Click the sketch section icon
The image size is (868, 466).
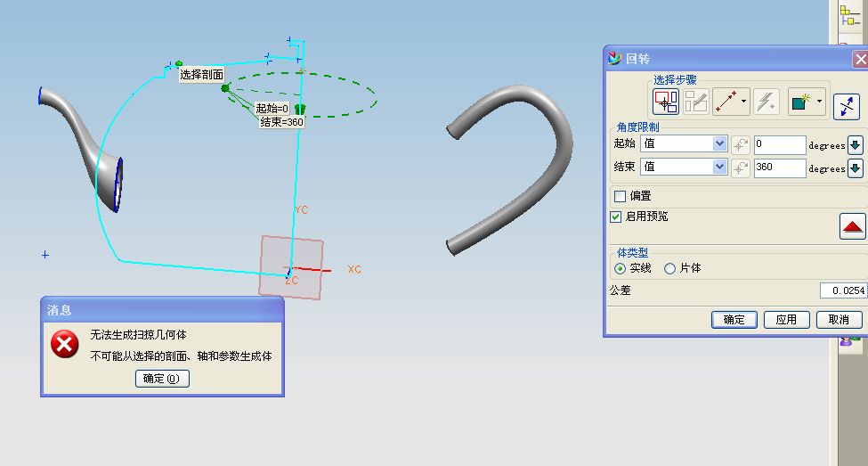pyautogui.click(x=696, y=102)
